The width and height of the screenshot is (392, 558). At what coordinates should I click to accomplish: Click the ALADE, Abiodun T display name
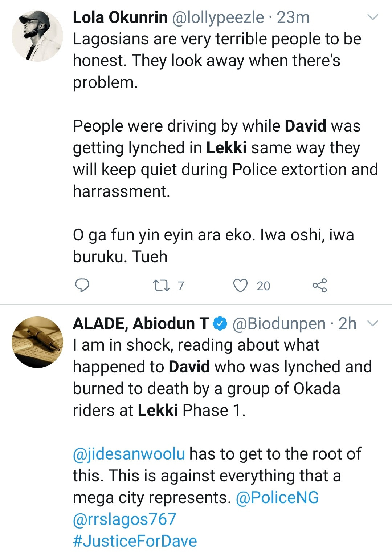click(x=141, y=323)
